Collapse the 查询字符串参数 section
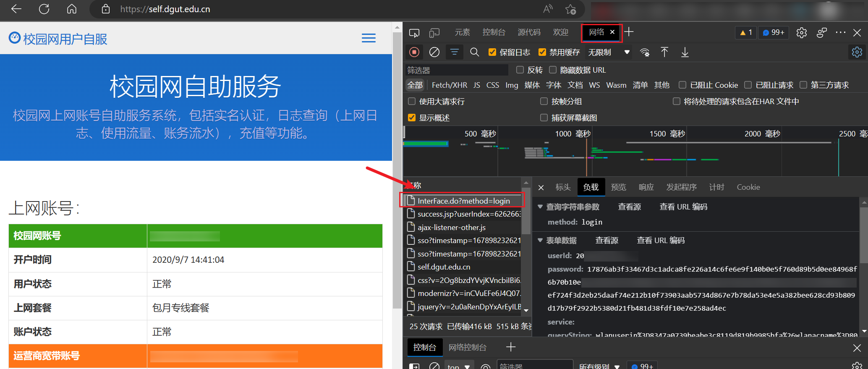This screenshot has height=369, width=868. pyautogui.click(x=540, y=207)
